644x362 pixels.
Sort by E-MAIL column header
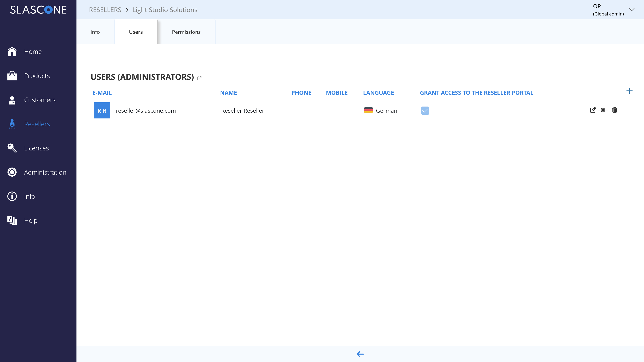(102, 93)
